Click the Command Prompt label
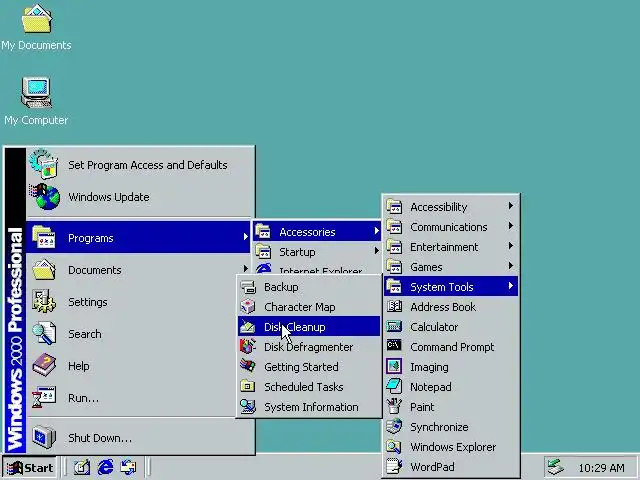The height and width of the screenshot is (480, 640). tap(452, 347)
